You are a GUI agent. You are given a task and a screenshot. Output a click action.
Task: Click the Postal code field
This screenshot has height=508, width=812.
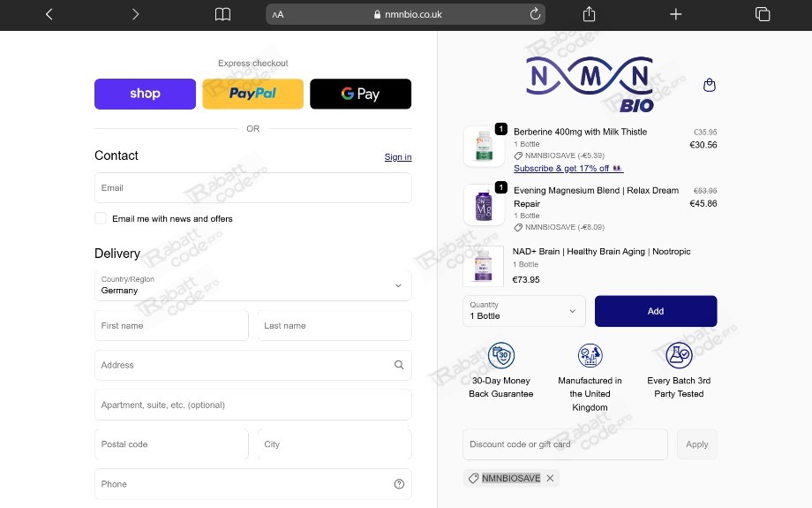(x=171, y=444)
